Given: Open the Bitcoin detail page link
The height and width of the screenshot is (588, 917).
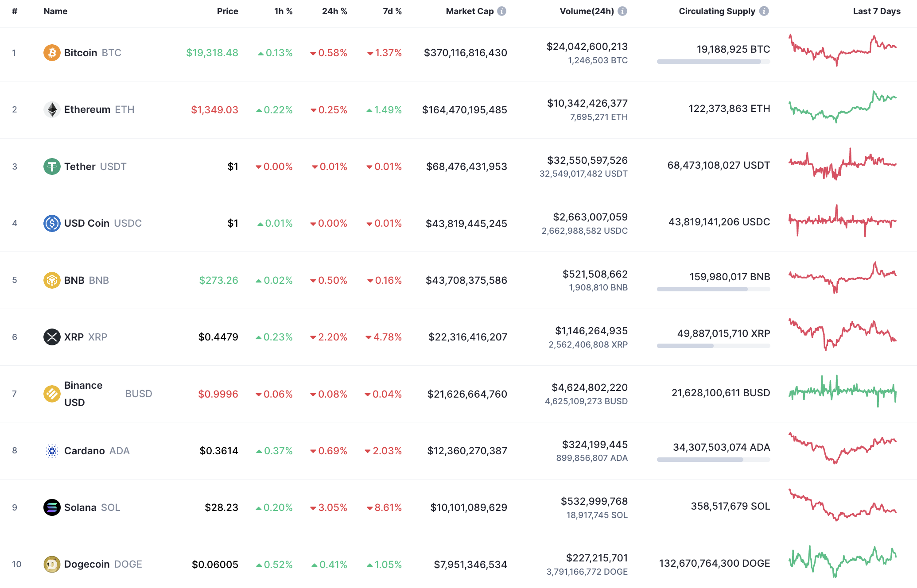Looking at the screenshot, I should pyautogui.click(x=81, y=53).
